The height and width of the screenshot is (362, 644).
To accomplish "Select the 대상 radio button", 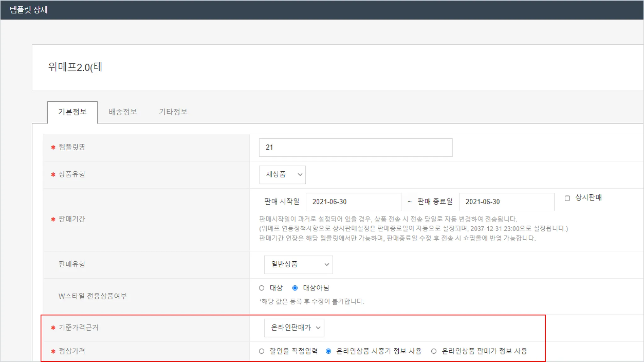I will pyautogui.click(x=262, y=288).
